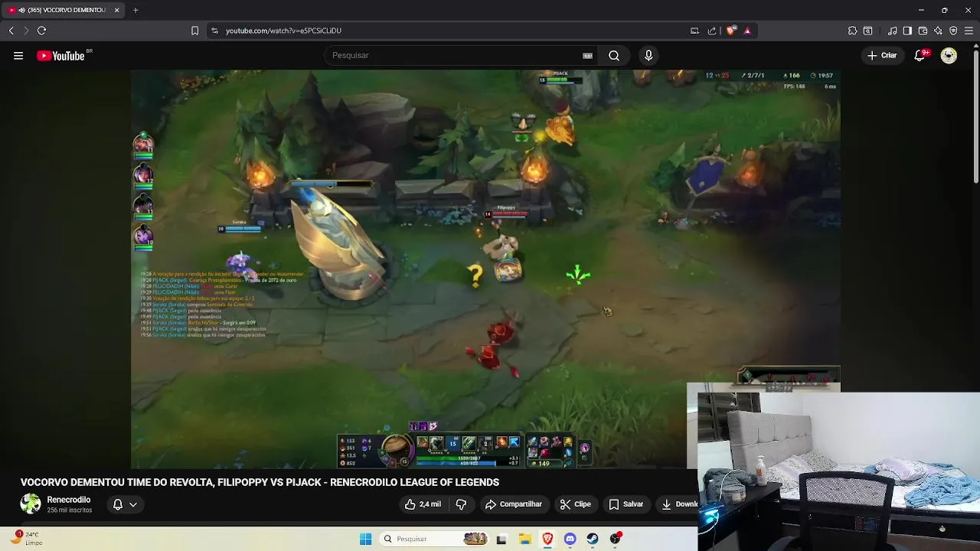Open the Brave Wallet icon
980x551 pixels.
(x=923, y=31)
